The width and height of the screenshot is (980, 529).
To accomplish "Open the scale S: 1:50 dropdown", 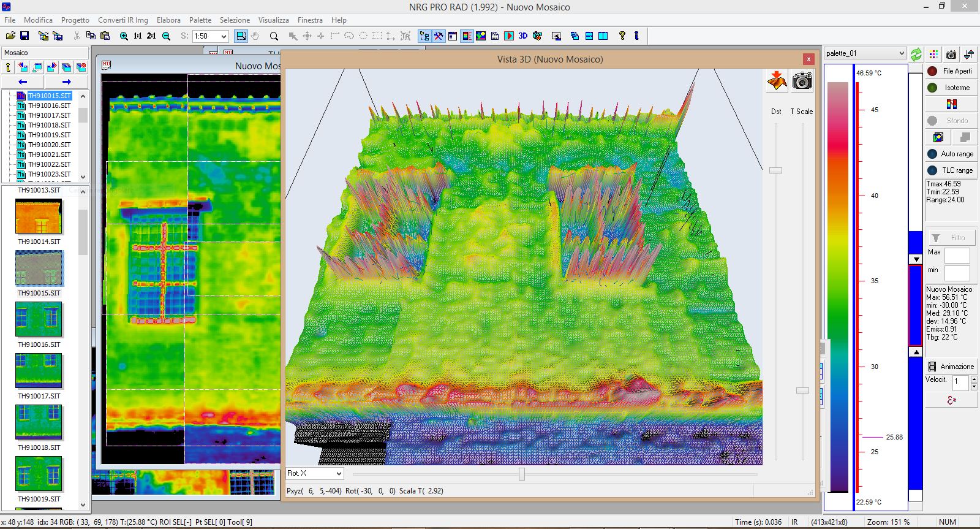I will [224, 36].
